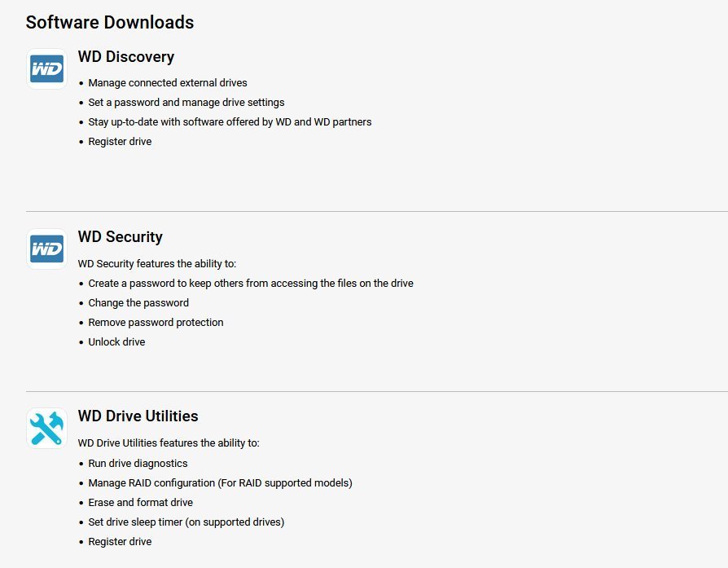
Task: Click the "Run drive diagnostics" item
Action: tap(138, 464)
